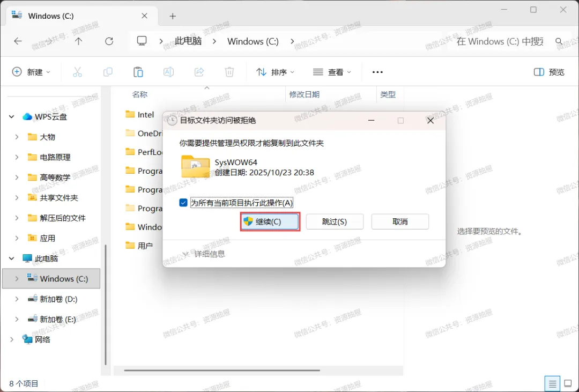The width and height of the screenshot is (579, 392).
Task: Click the search magnifier icon
Action: tap(559, 41)
